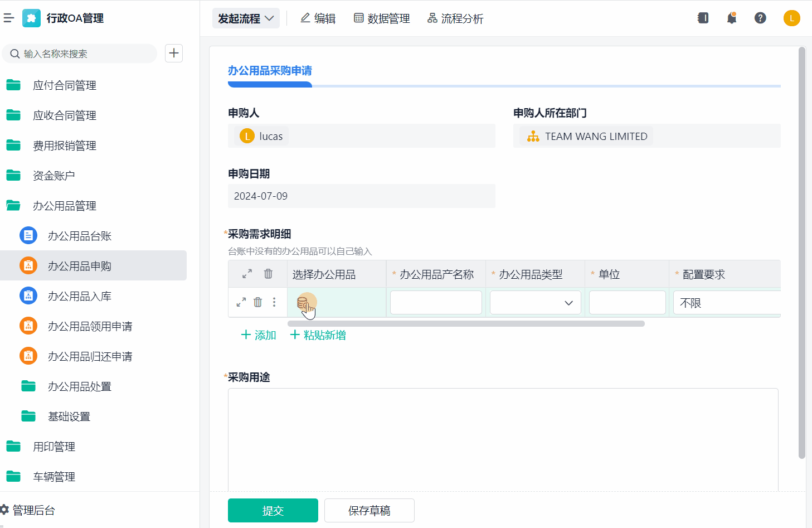Click the green 提交 button

point(273,510)
